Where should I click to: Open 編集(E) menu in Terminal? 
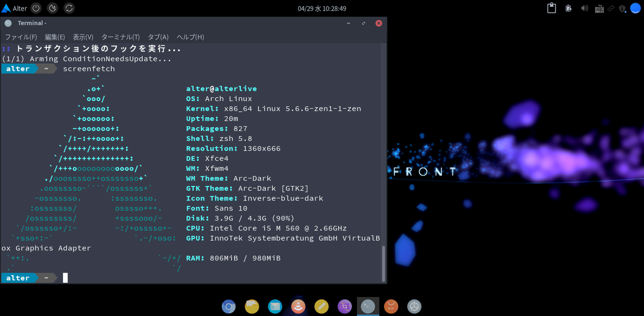coord(55,37)
